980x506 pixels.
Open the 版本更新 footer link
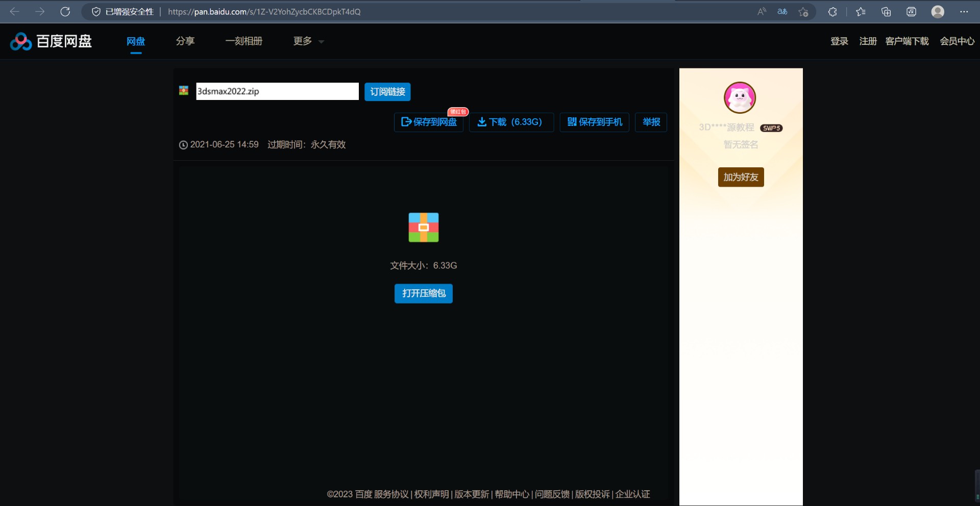click(x=472, y=494)
